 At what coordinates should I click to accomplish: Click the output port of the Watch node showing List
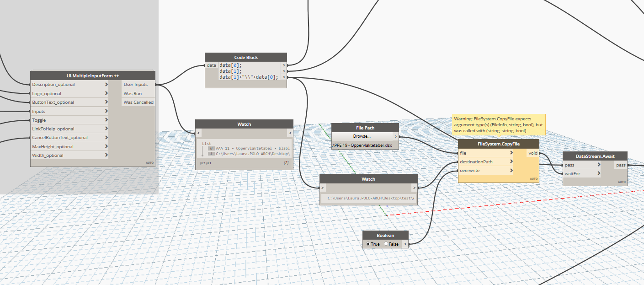click(x=290, y=133)
